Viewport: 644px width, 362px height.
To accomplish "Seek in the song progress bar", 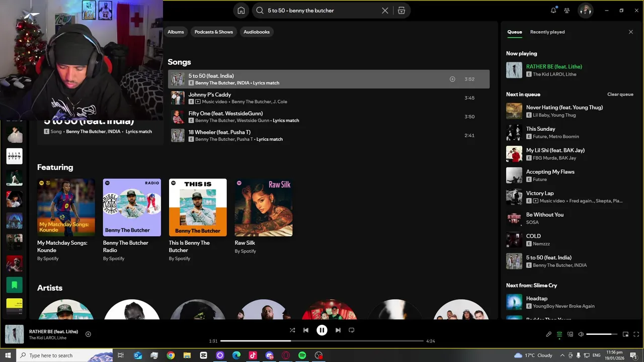I will [x=322, y=341].
